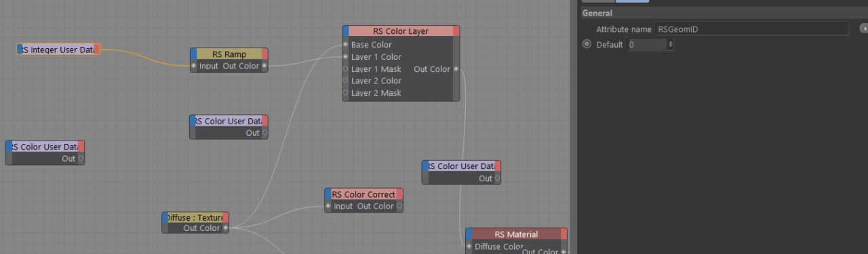The width and height of the screenshot is (868, 254).
Task: Click RS Color Layer Out Color output port
Action: click(x=456, y=69)
